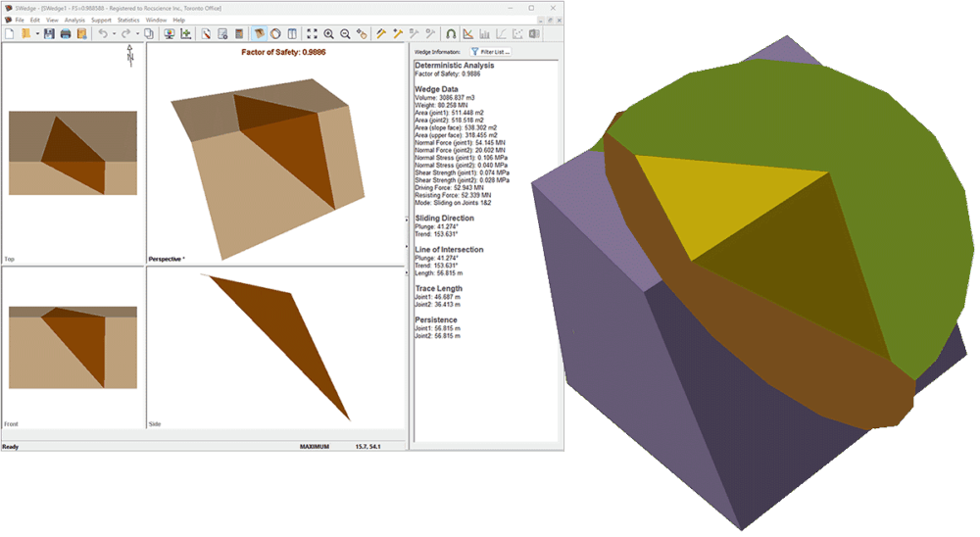Screen dimensions: 980x537
Task: Click the Zoom All extents icon
Action: point(312,33)
